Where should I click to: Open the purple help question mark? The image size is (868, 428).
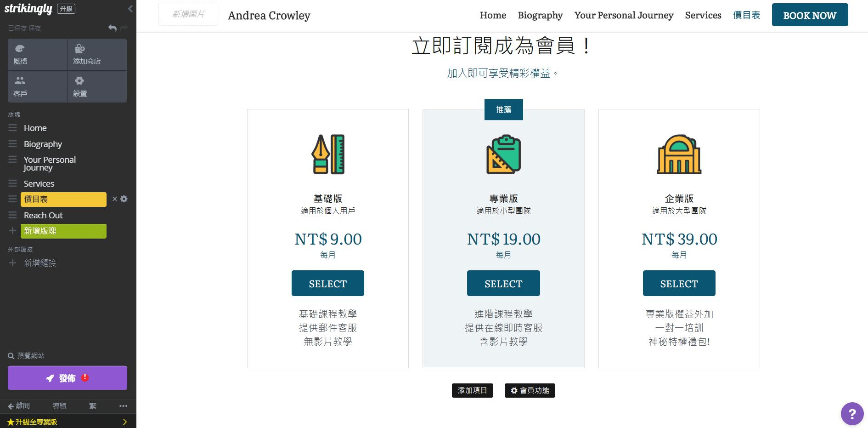[x=852, y=414]
